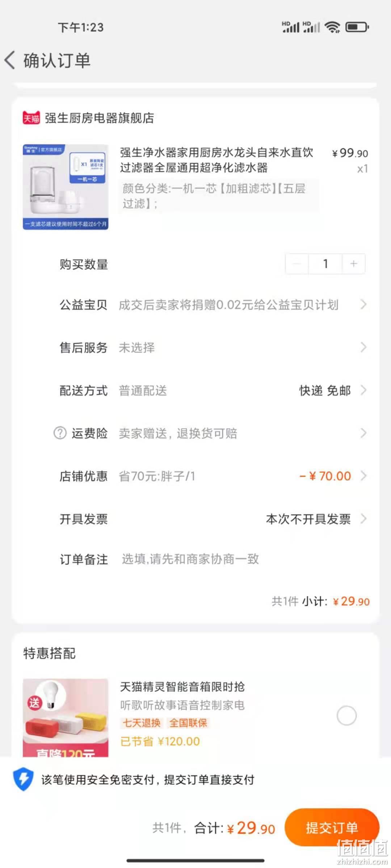Open the 运费险 question mark help icon
The image size is (391, 868).
(60, 433)
